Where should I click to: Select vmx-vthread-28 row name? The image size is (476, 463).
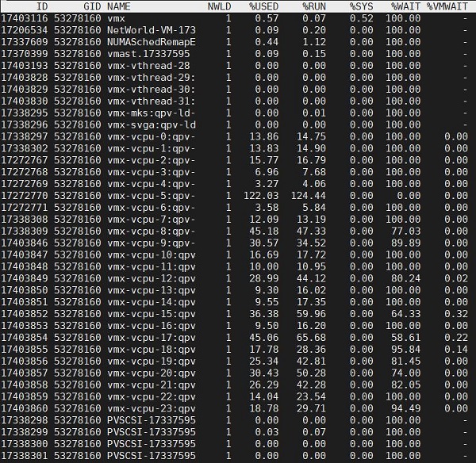[x=148, y=66]
